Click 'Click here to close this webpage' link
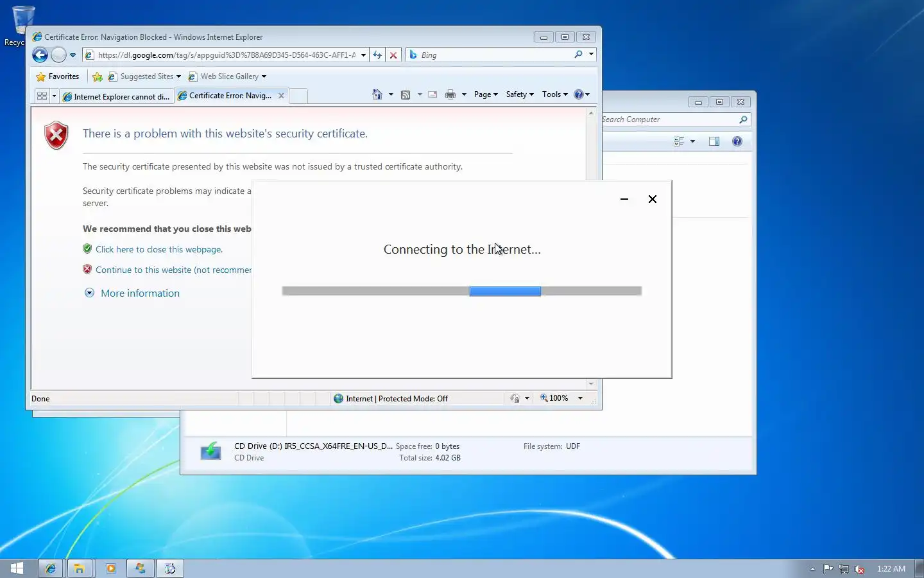924x578 pixels. coord(159,249)
